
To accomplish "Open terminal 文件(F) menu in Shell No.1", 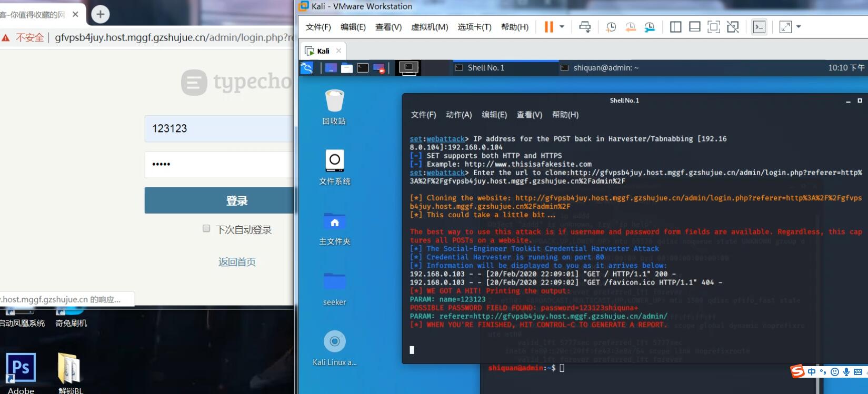I will (423, 115).
